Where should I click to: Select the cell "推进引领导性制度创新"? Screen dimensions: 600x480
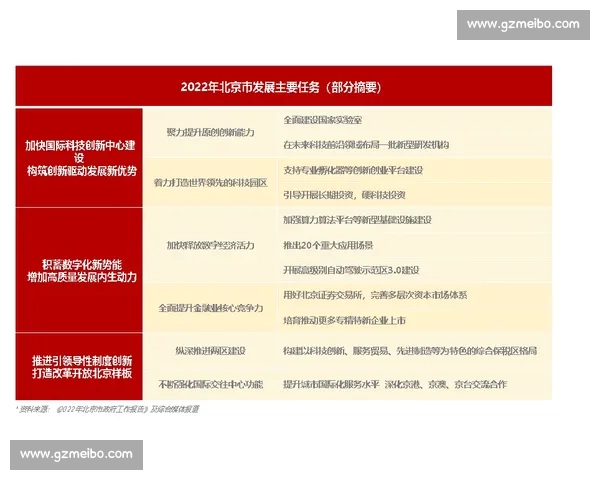[79, 366]
